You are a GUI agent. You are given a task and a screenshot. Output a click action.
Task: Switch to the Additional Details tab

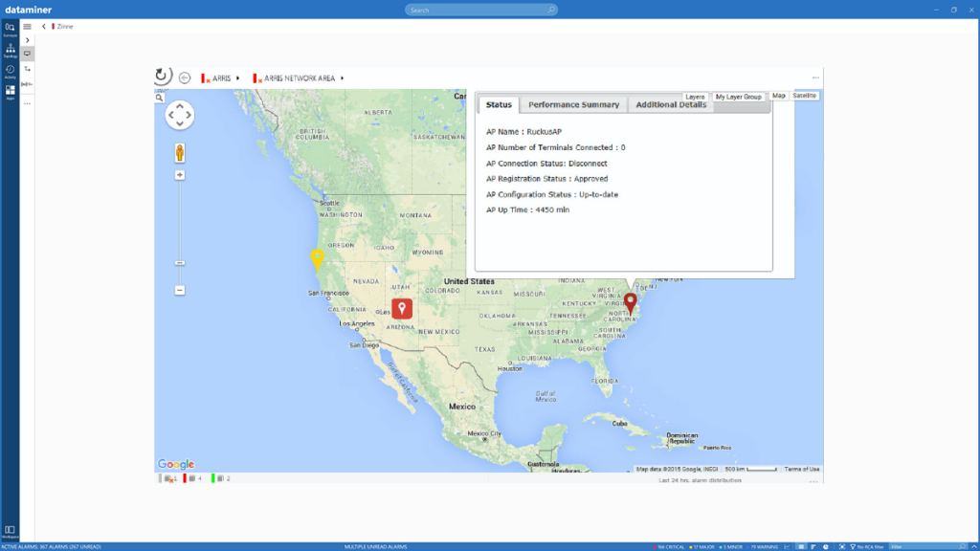click(671, 105)
